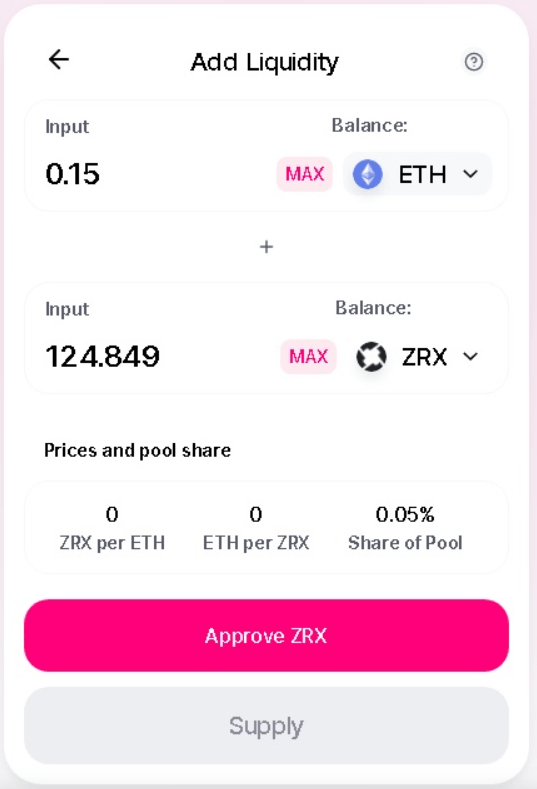The height and width of the screenshot is (789, 537).
Task: Expand the ZRX token chevron
Action: (x=471, y=356)
